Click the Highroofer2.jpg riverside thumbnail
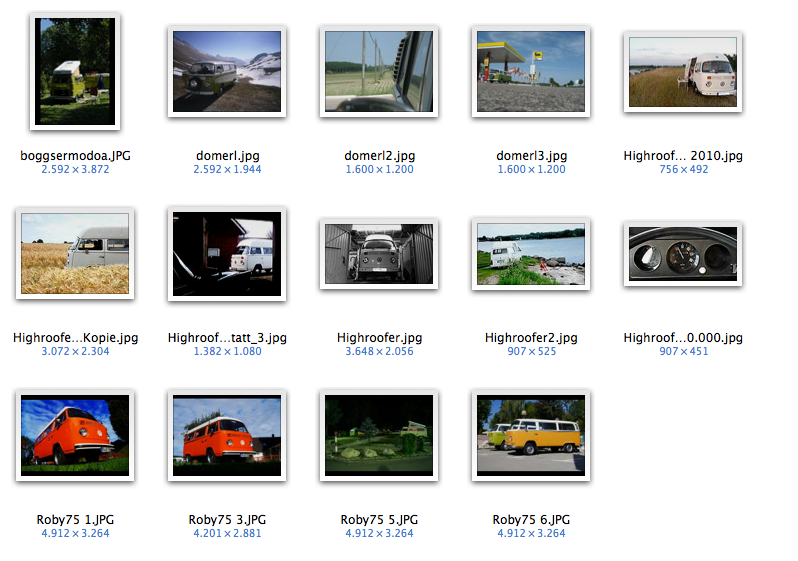The width and height of the screenshot is (798, 561). coord(531,254)
